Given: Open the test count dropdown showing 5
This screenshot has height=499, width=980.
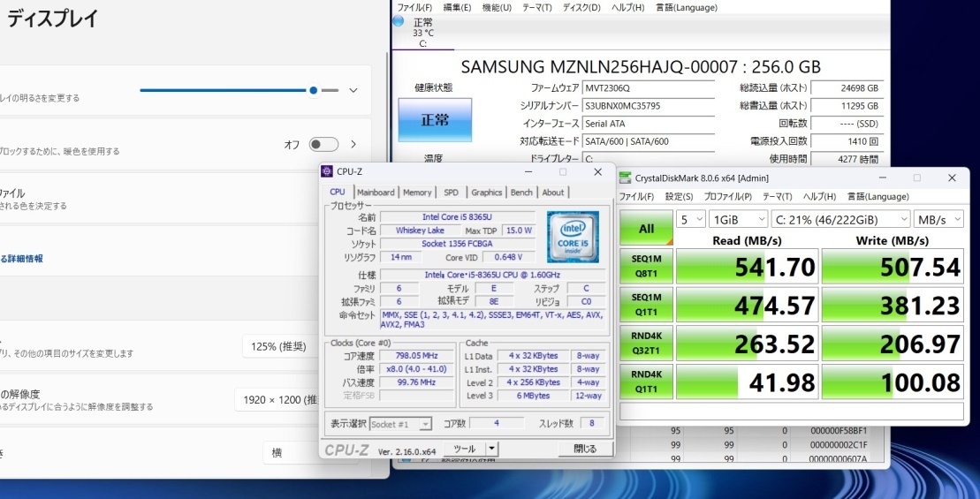Looking at the screenshot, I should point(691,218).
